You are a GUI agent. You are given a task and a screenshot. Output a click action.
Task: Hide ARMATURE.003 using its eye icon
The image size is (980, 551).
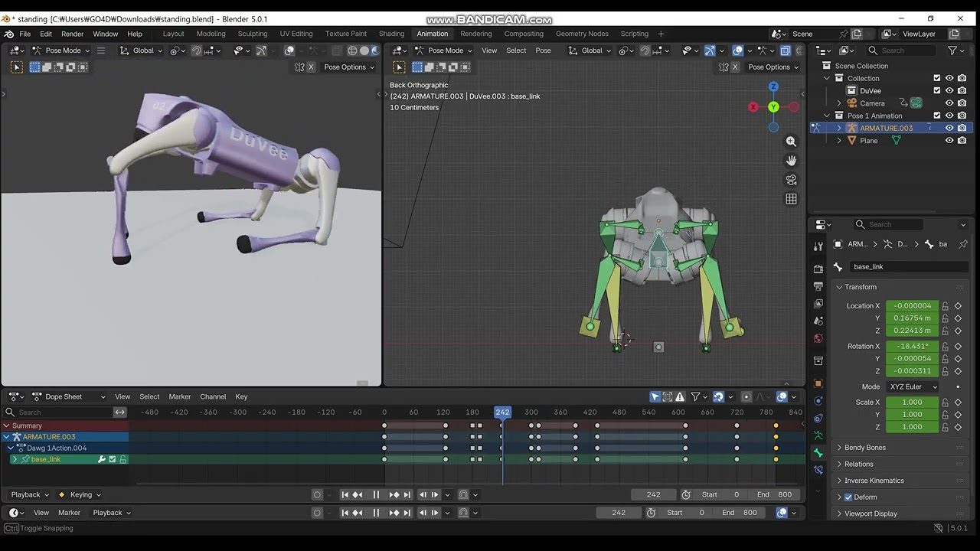949,129
